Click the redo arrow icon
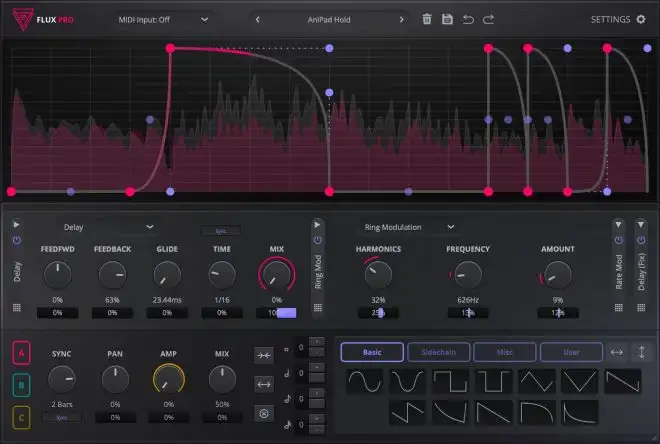This screenshot has height=444, width=660. (x=489, y=19)
